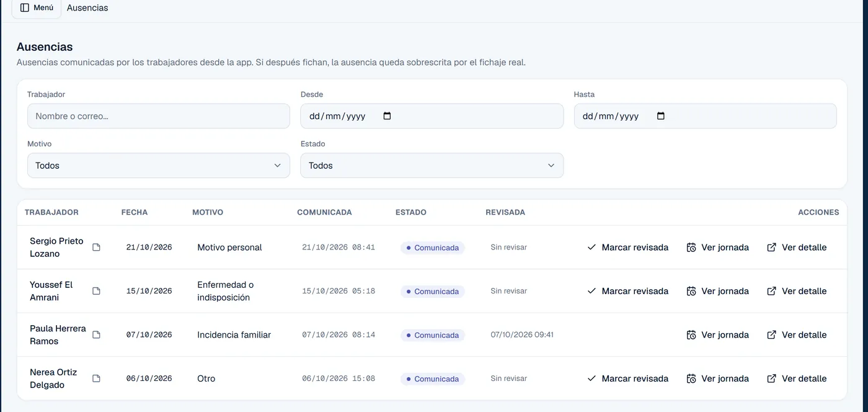This screenshot has width=868, height=412.
Task: Mark Youssef El Amrani's absence as revisada
Action: tap(627, 291)
